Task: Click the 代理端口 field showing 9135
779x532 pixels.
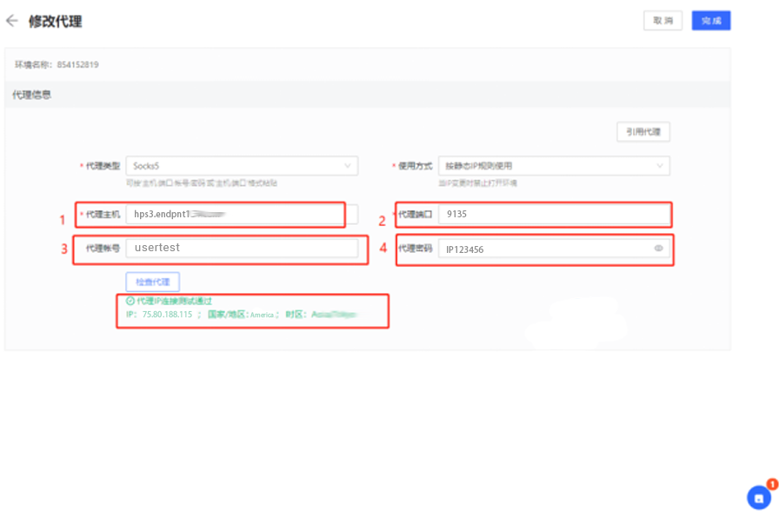Action: (x=553, y=214)
